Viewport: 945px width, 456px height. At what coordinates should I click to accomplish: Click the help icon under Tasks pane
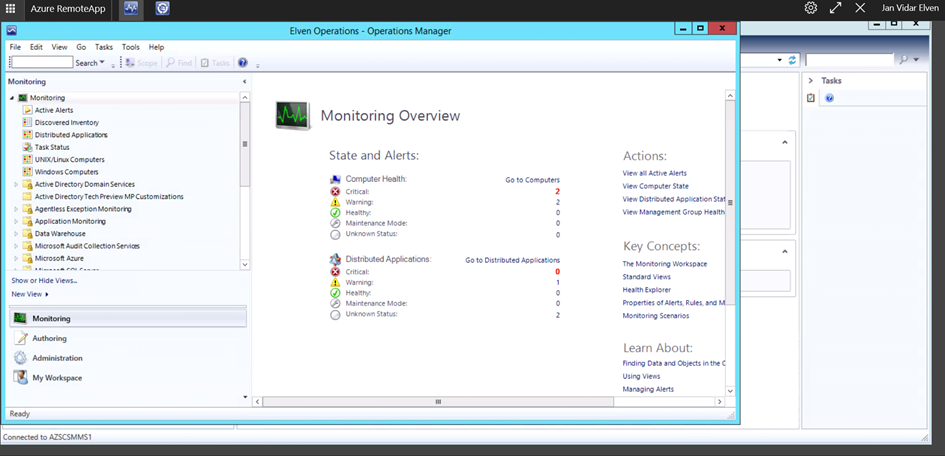pos(829,98)
